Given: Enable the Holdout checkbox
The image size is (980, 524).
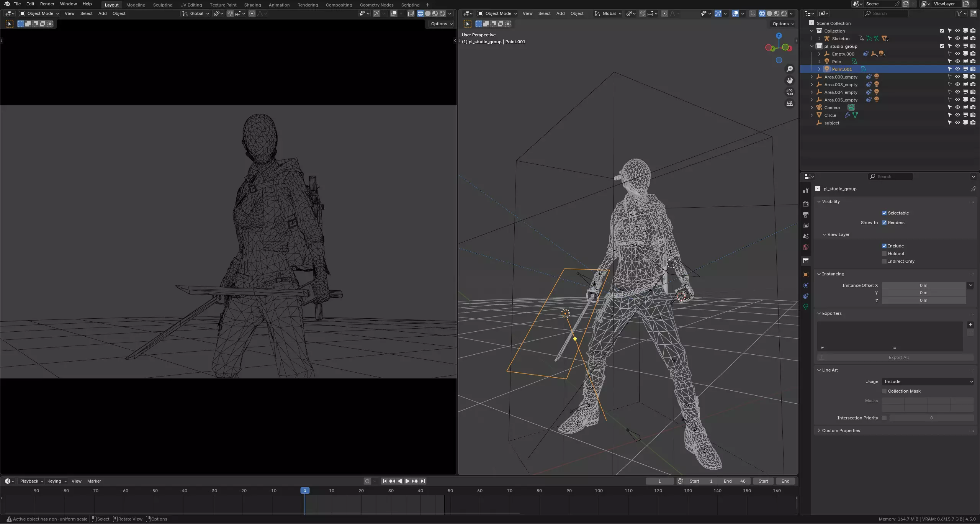Looking at the screenshot, I should tap(884, 254).
